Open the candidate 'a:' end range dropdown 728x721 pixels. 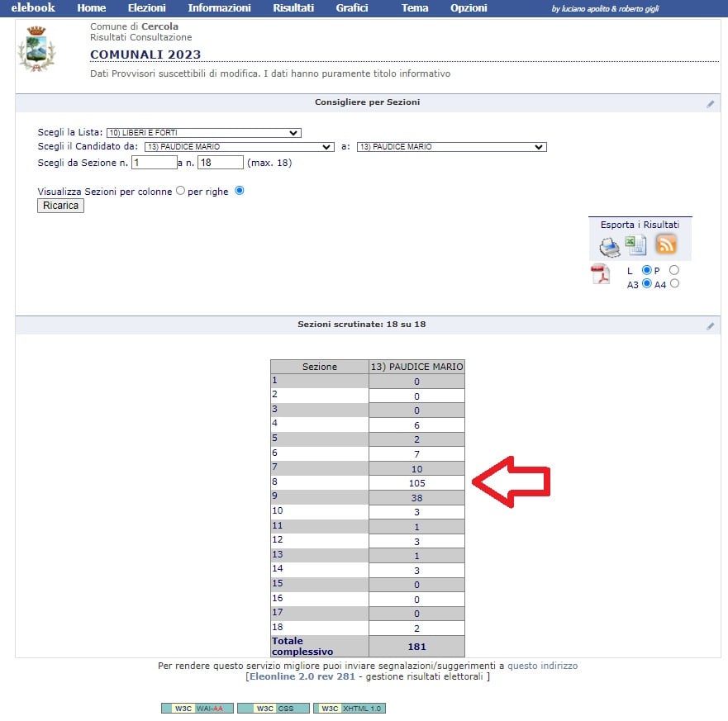[451, 147]
